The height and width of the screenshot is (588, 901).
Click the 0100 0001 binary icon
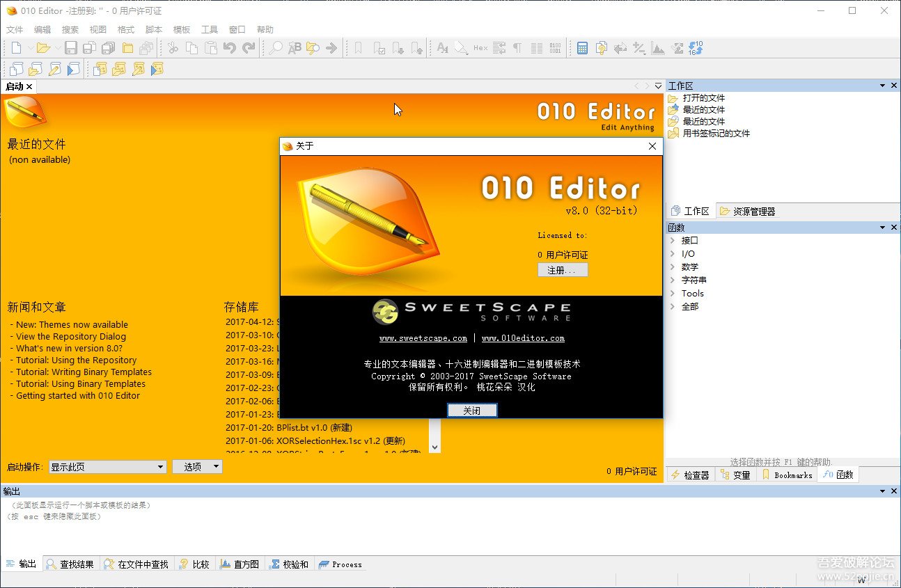pos(555,48)
